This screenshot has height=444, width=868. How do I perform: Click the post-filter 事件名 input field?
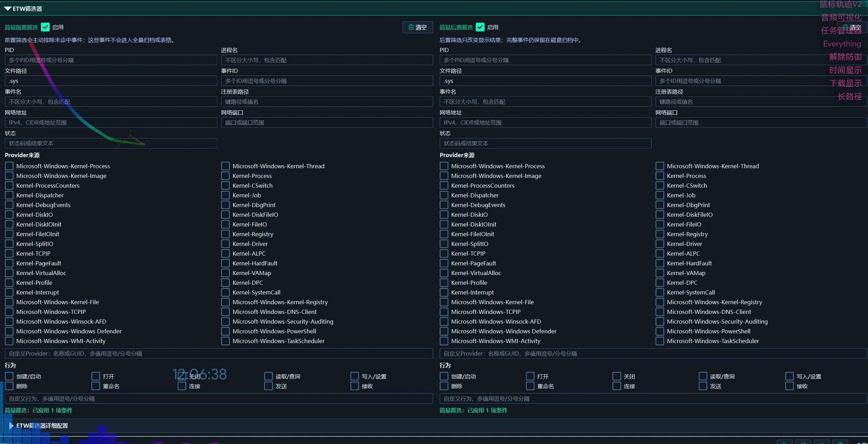(546, 102)
